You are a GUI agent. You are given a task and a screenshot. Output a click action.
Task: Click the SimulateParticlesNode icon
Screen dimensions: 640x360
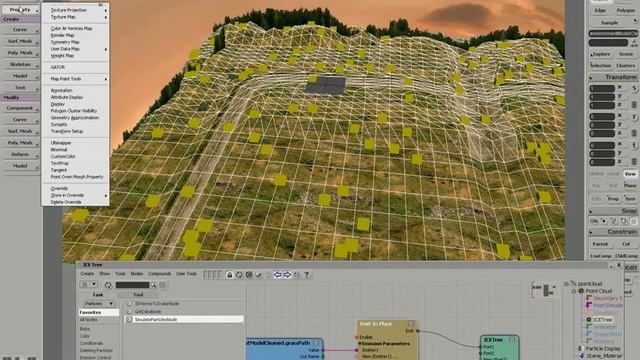click(129, 319)
